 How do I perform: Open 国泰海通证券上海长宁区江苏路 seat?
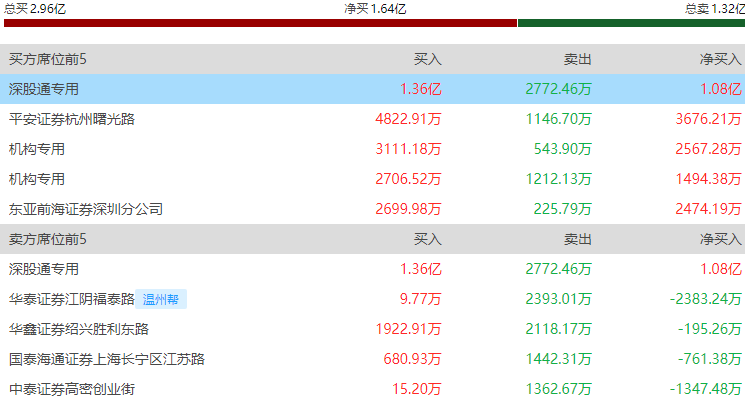coord(107,359)
